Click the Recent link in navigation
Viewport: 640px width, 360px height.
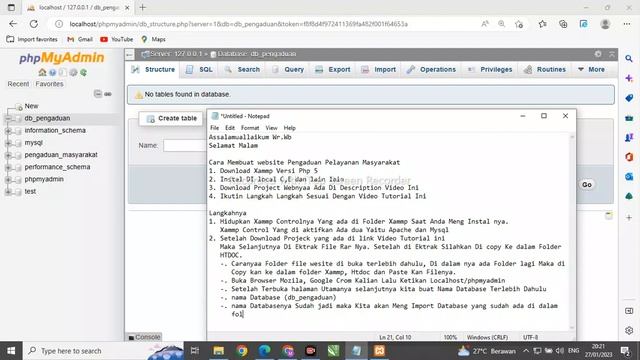pyautogui.click(x=18, y=84)
